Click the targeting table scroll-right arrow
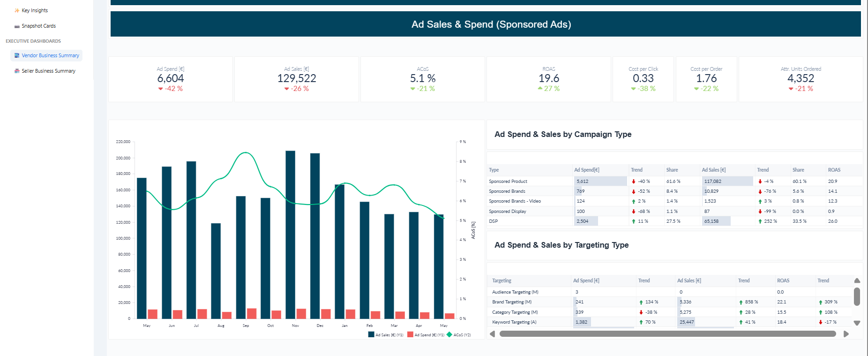The width and height of the screenshot is (868, 356). [x=846, y=334]
